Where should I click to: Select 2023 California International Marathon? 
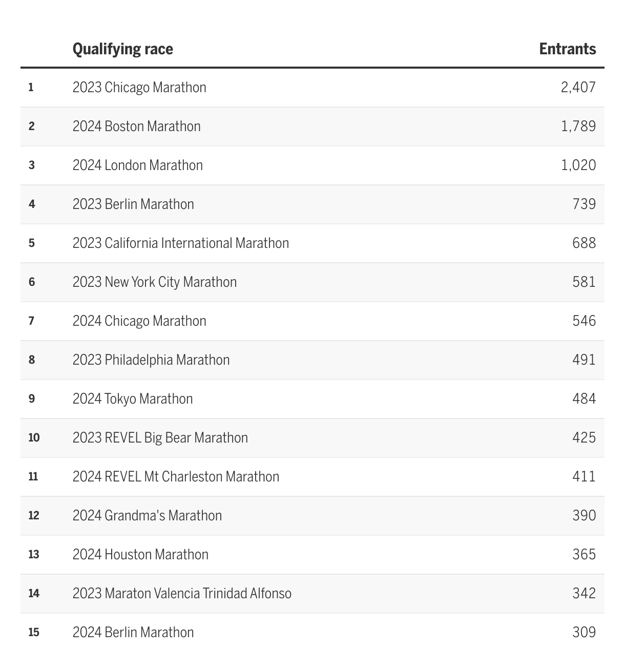click(181, 243)
